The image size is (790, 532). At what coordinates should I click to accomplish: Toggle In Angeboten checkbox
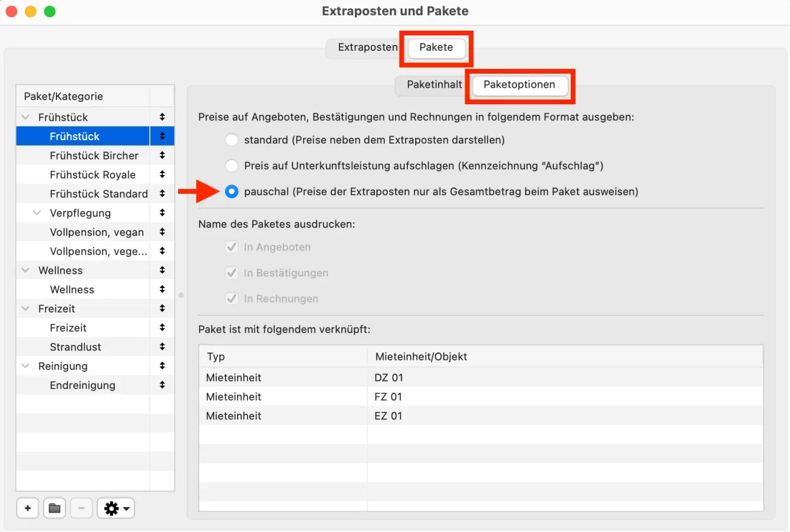tap(232, 247)
